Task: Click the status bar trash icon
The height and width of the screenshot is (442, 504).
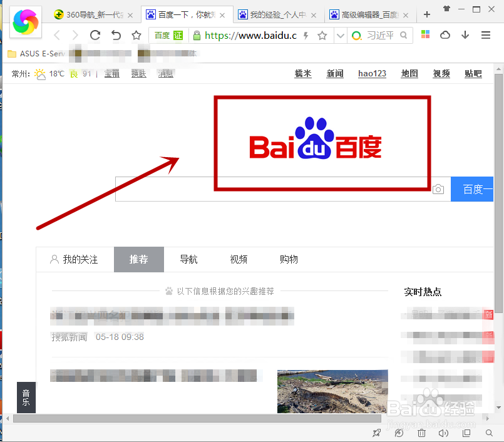Action: [x=421, y=433]
